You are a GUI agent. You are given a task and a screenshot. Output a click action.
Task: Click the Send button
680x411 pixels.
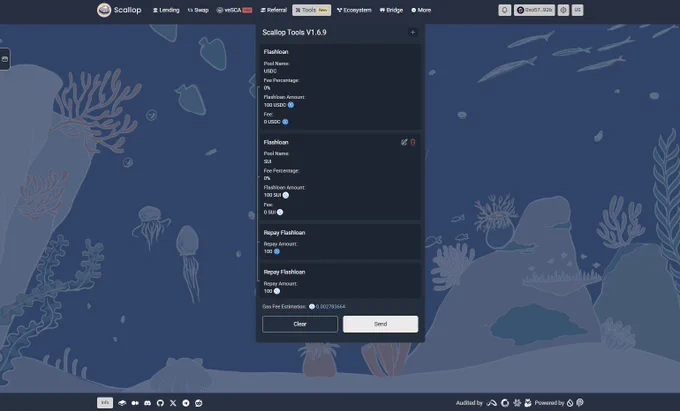tap(380, 324)
